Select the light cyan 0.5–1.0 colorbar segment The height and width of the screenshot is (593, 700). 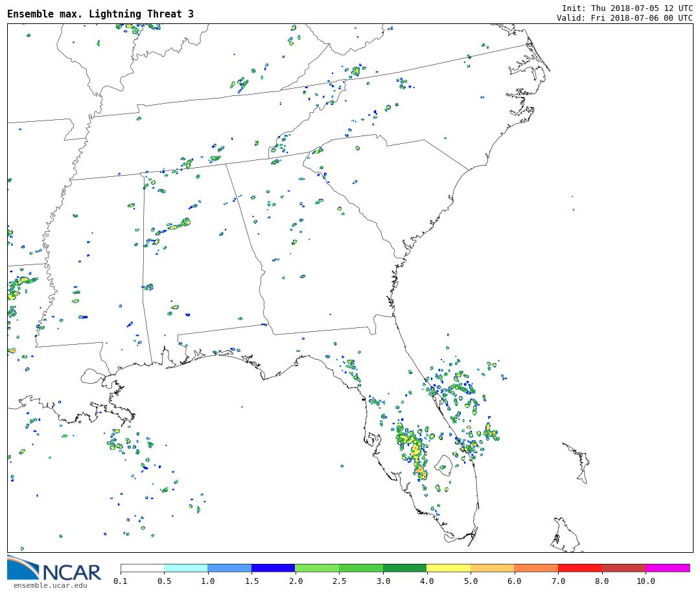(186, 568)
